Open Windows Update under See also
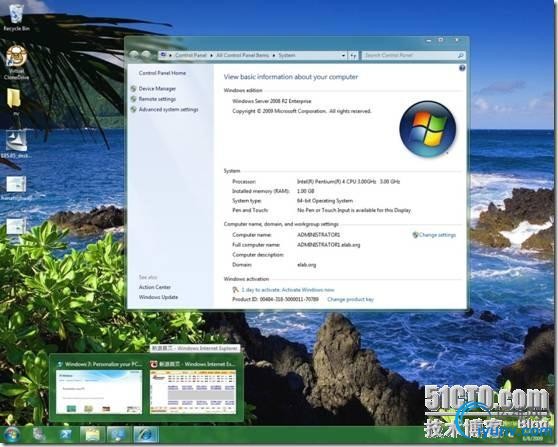The image size is (558, 447). [x=158, y=297]
